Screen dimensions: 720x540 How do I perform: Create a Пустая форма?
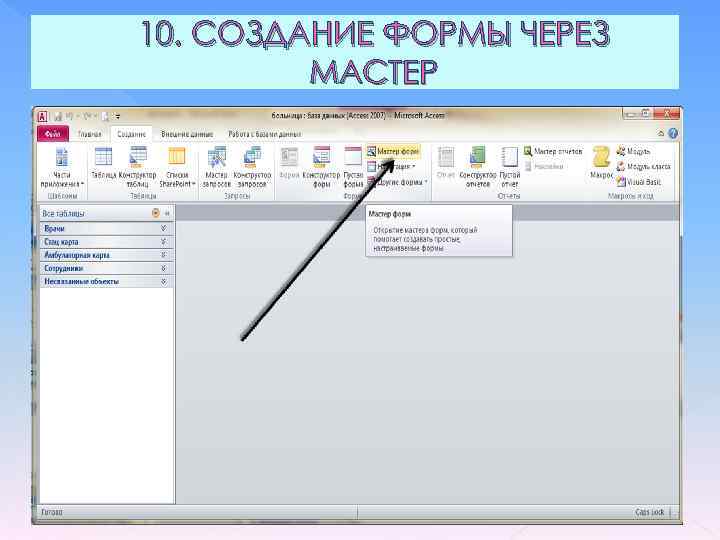(x=353, y=168)
